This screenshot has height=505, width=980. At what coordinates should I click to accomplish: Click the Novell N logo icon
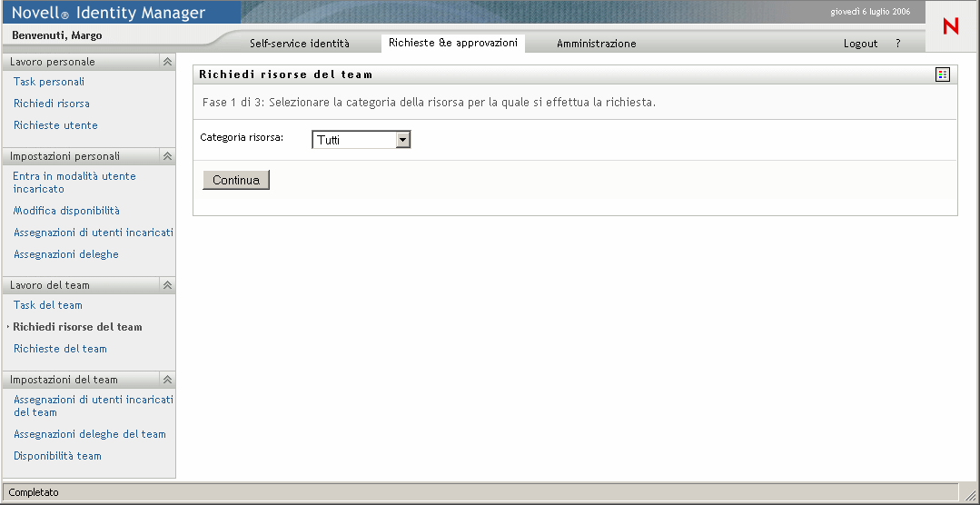[951, 26]
